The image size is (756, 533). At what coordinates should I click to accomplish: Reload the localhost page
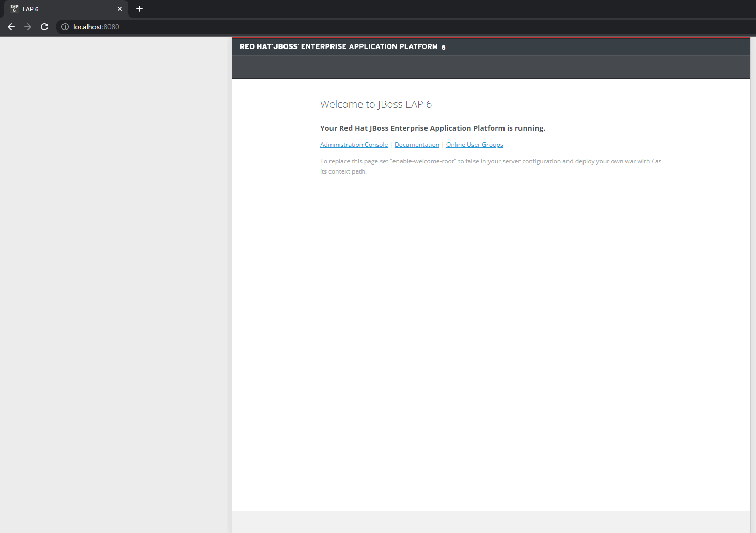pos(44,27)
